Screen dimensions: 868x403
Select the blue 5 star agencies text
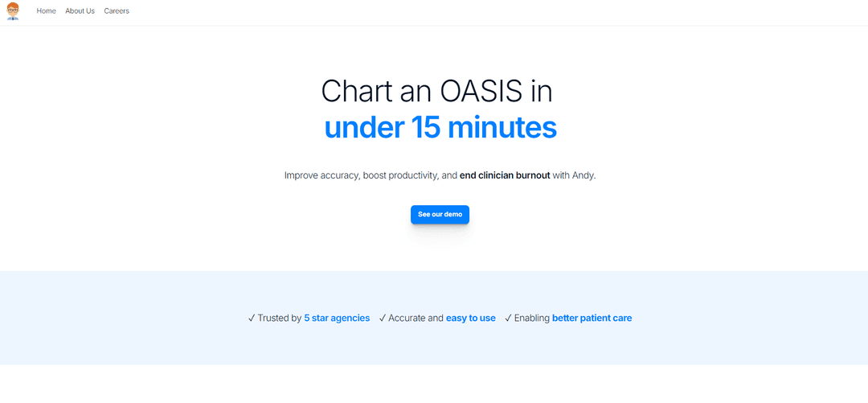click(x=337, y=319)
